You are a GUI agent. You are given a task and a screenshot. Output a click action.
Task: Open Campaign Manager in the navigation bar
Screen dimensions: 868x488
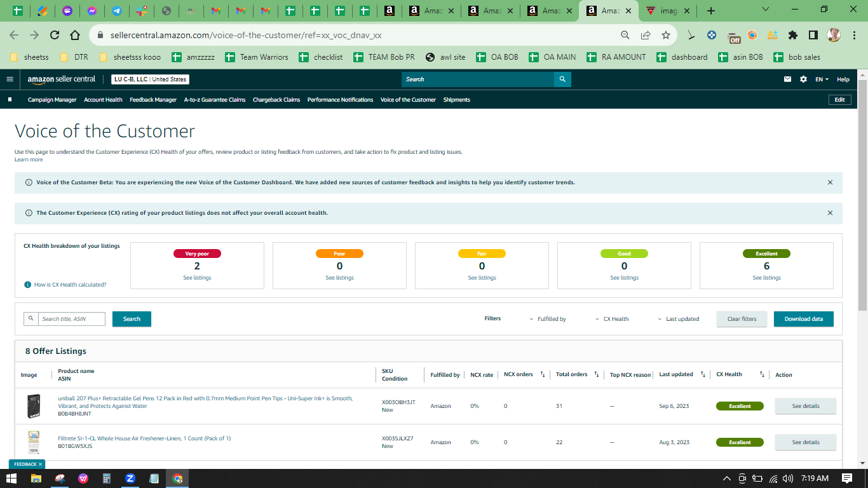[52, 100]
